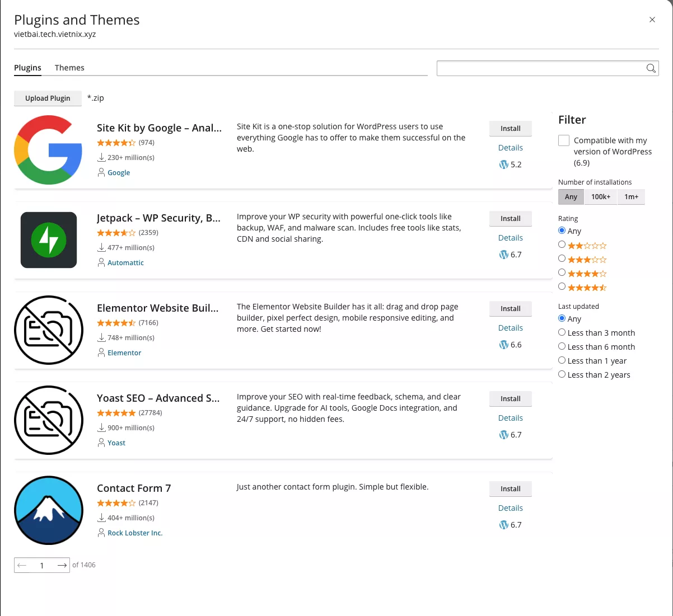Click the Site Kit Google logo icon
Image resolution: width=673 pixels, height=616 pixels.
(x=49, y=150)
